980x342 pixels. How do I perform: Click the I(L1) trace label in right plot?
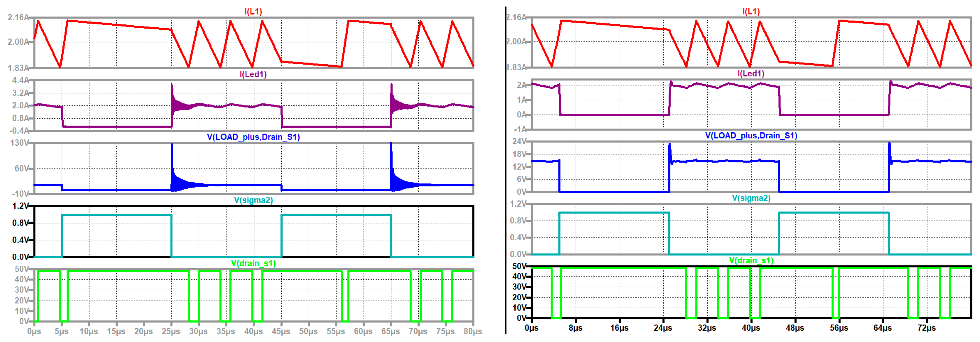click(751, 11)
